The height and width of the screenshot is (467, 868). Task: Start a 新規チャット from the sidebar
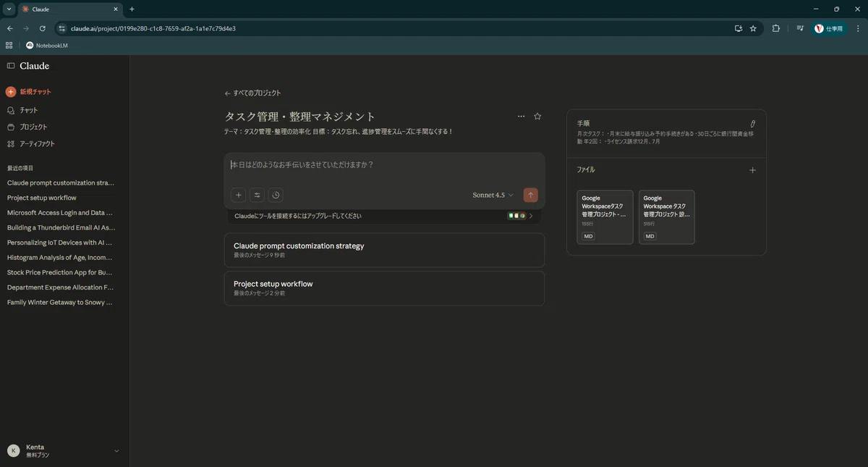(29, 92)
